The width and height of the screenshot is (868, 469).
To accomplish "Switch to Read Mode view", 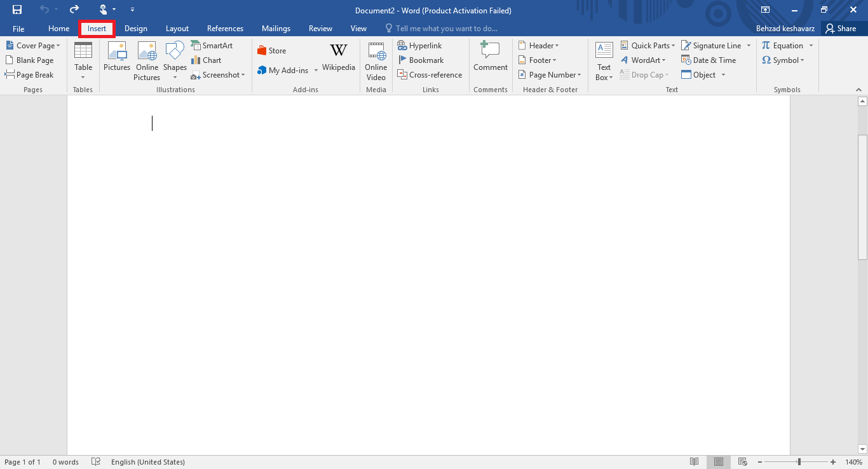I will click(x=695, y=462).
